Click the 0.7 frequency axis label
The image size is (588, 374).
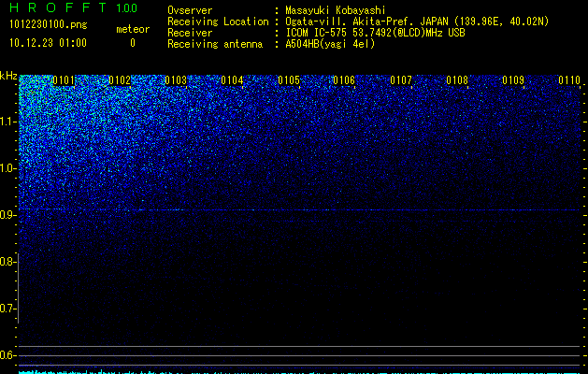[7, 309]
